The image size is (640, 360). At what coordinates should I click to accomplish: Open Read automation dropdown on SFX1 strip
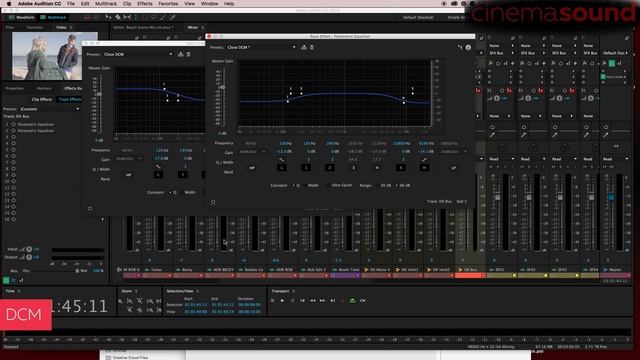[502, 159]
